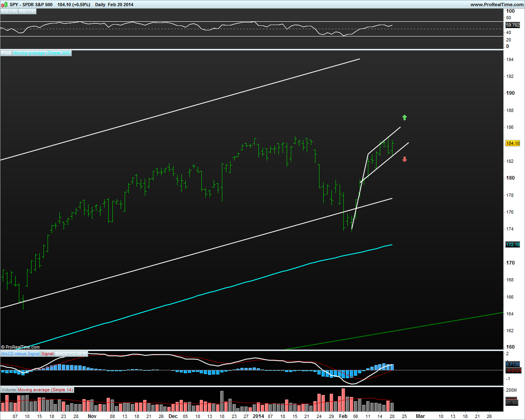This screenshot has width=525, height=420.
Task: Click the 100 label on RSI axis
Action: 510,11
